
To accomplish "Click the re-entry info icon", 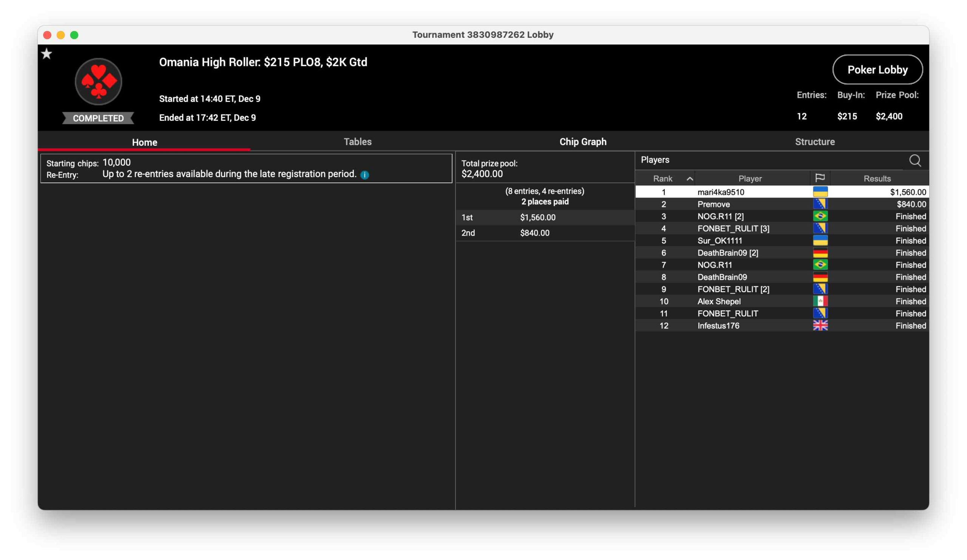I will pos(365,175).
